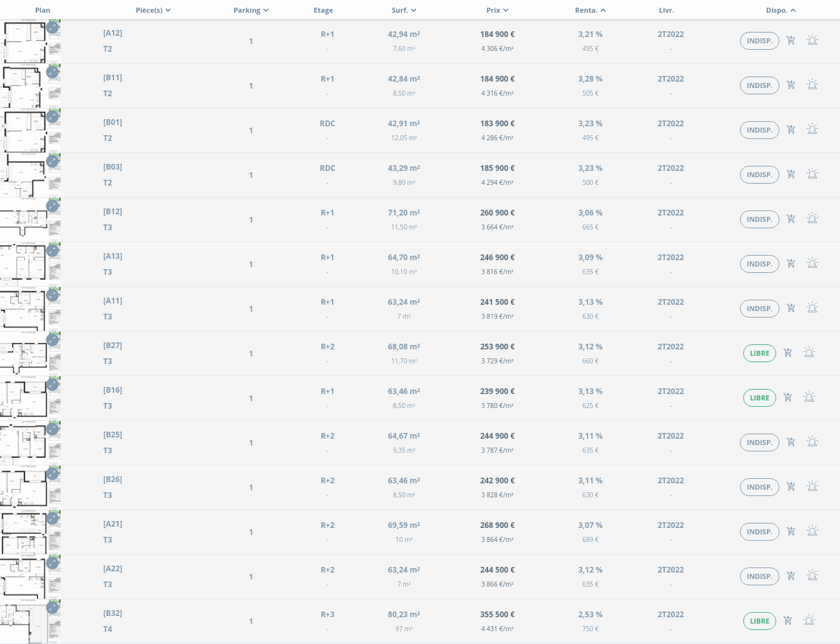Open the Parking column sort dropdown
The image size is (840, 644).
(x=251, y=10)
